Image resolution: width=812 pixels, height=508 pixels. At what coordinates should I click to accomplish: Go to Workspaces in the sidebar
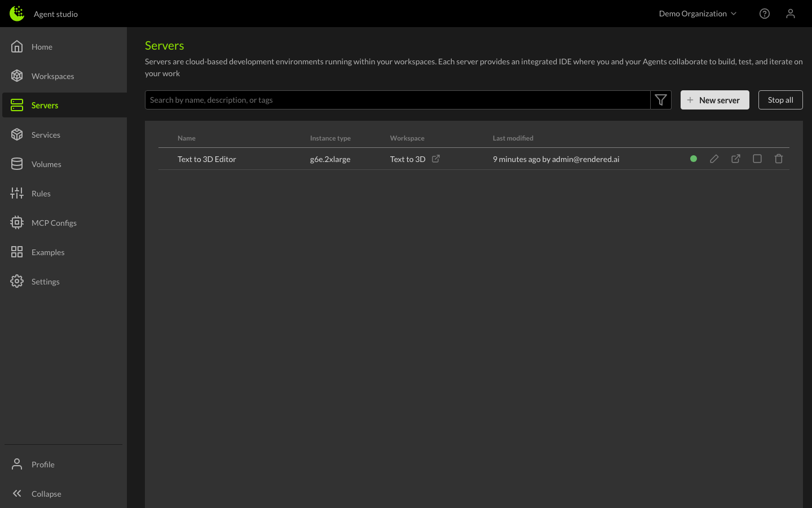tap(52, 76)
